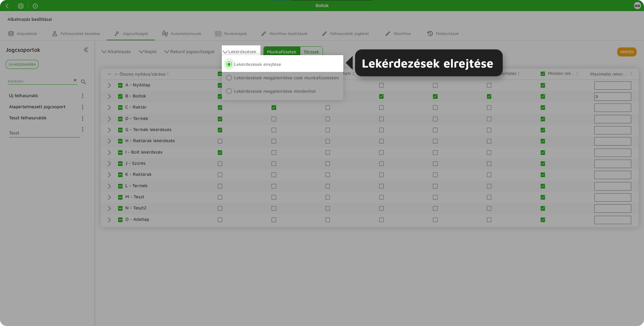Click the search magnifier icon

point(84,82)
